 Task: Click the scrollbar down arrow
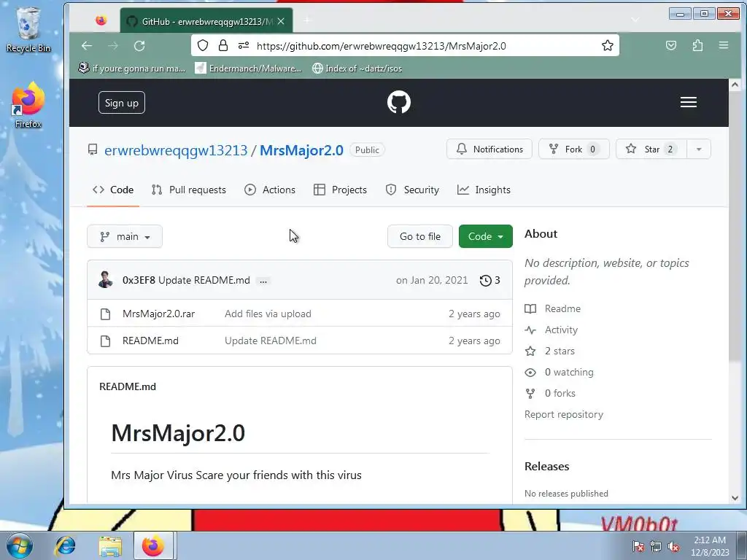point(735,497)
